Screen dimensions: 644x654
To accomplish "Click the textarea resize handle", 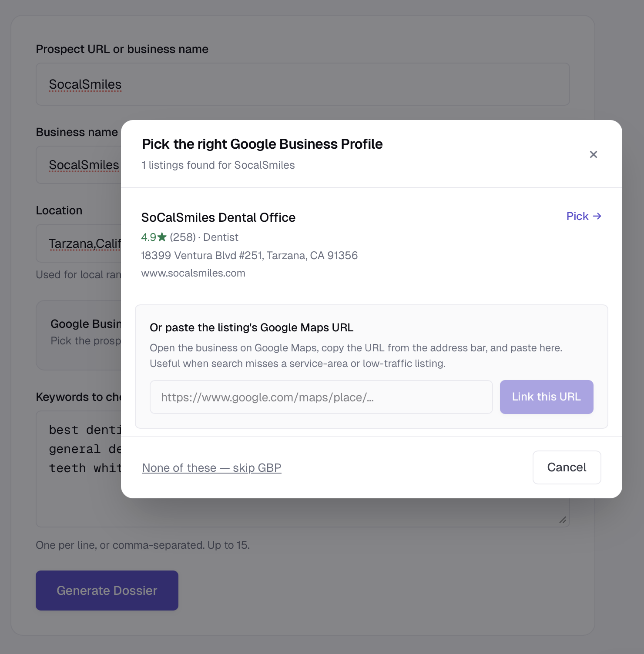I will coord(562,519).
